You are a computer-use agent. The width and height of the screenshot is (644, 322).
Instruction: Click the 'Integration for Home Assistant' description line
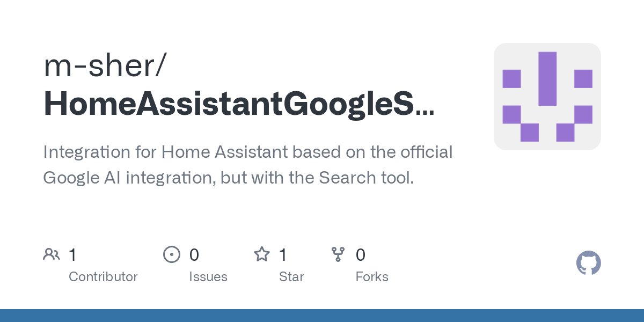(248, 152)
